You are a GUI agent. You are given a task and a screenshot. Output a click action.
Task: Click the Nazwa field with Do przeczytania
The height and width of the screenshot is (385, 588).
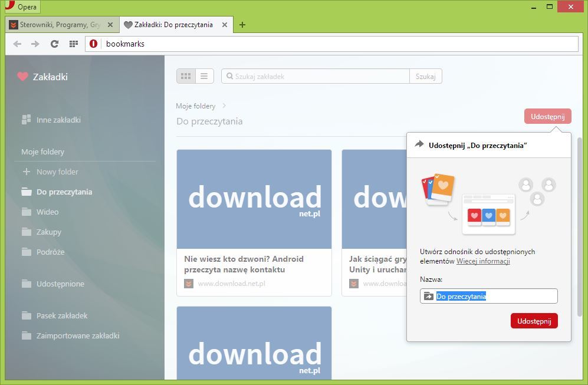tap(489, 296)
